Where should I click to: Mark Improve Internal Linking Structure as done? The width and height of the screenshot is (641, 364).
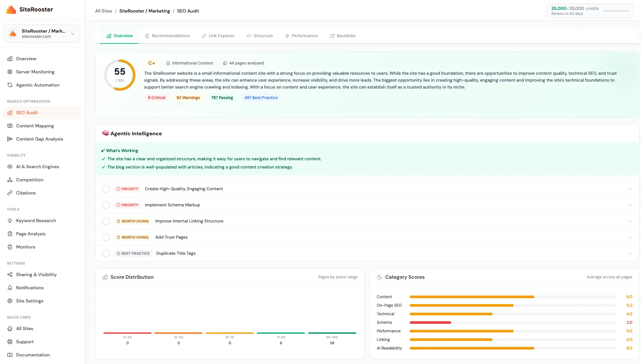106,221
